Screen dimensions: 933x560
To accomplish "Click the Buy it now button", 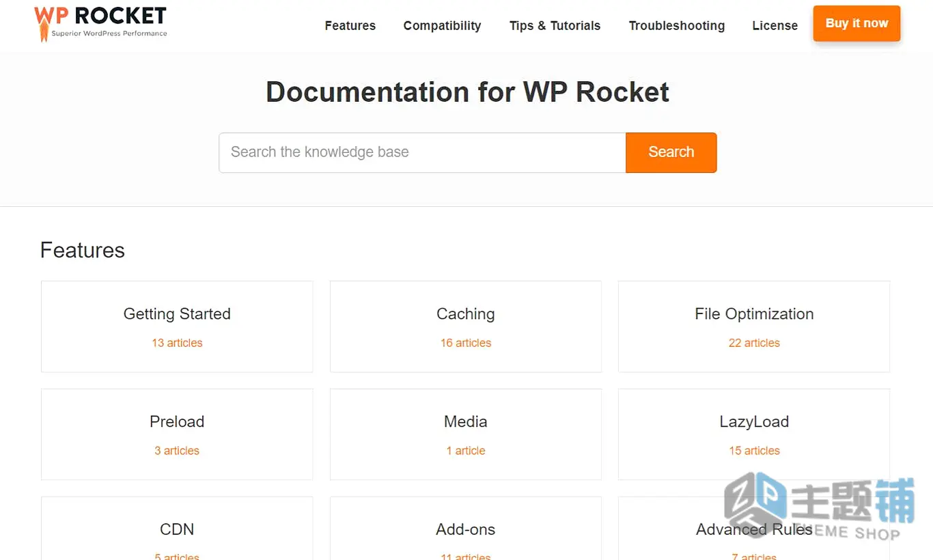I will [x=857, y=23].
